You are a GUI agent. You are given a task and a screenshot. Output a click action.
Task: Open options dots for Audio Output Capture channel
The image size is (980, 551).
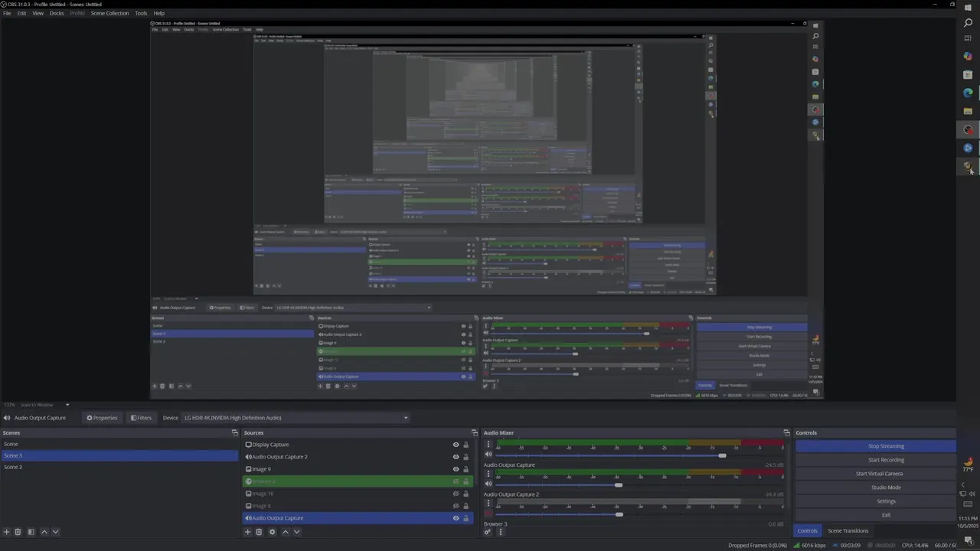[488, 474]
